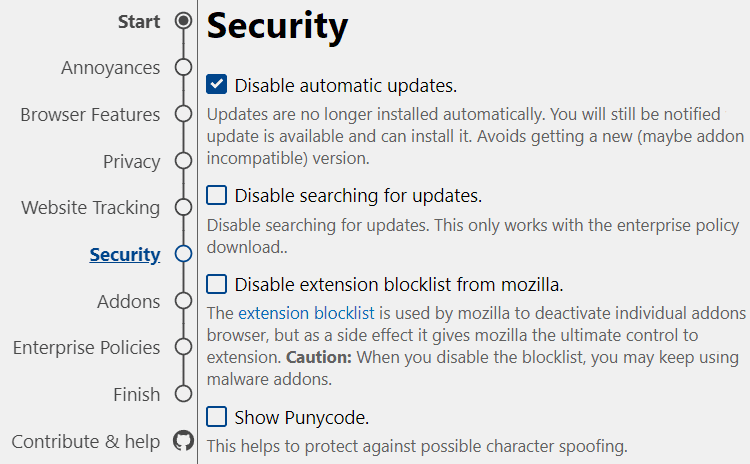Navigate to the Addons section
Viewport: 750px width, 464px height.
[129, 302]
